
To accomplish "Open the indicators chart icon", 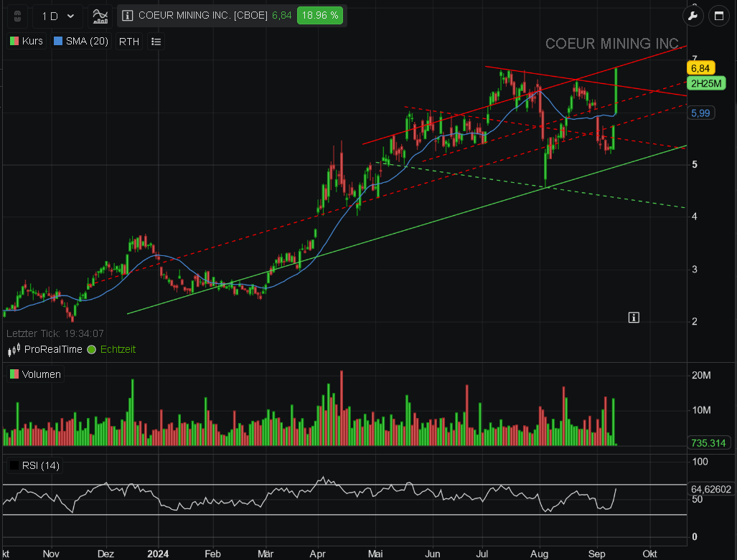I will coord(100,16).
